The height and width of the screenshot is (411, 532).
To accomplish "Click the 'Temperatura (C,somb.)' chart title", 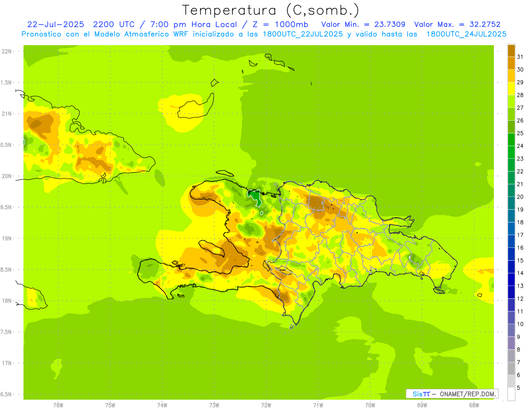I will coord(271,10).
